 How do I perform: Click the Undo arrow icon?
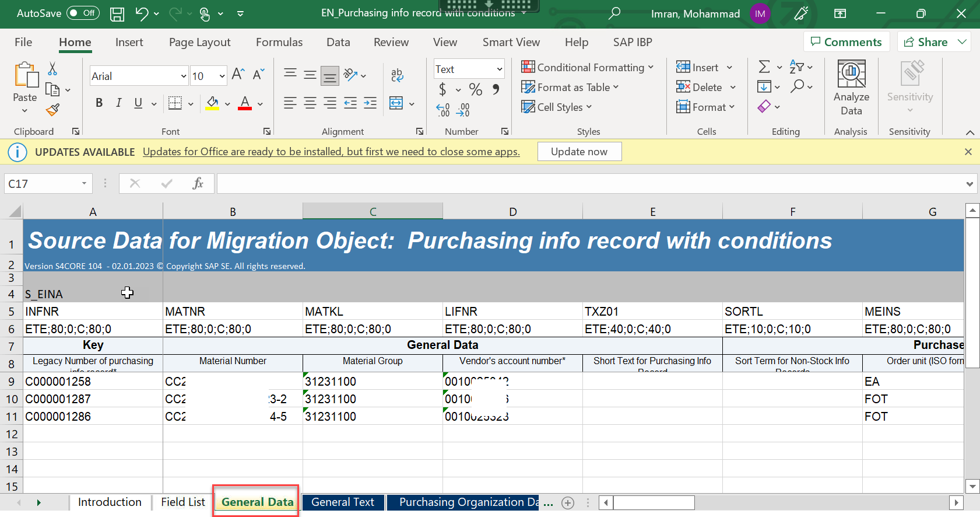tap(142, 13)
